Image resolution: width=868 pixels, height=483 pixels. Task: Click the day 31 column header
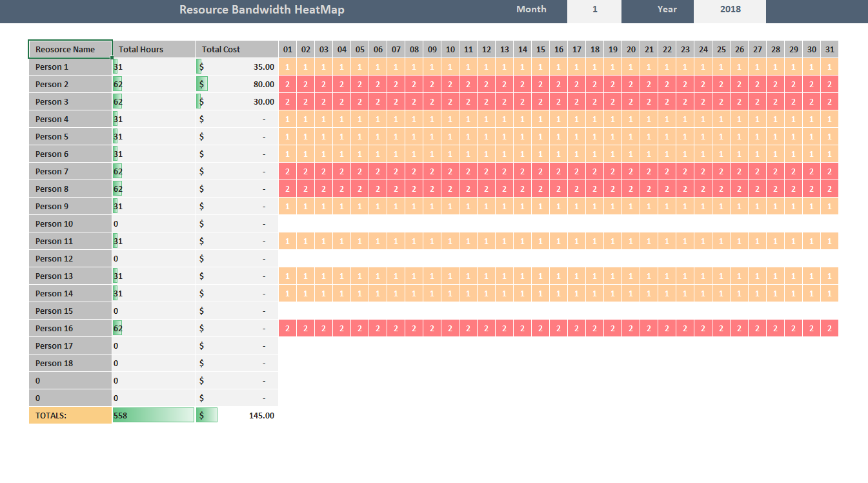(829, 48)
